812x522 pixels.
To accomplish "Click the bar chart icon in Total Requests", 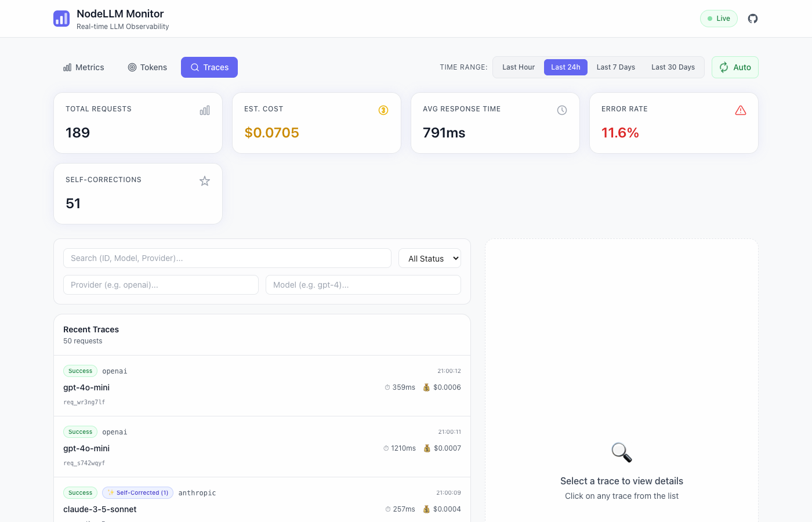I will click(205, 110).
